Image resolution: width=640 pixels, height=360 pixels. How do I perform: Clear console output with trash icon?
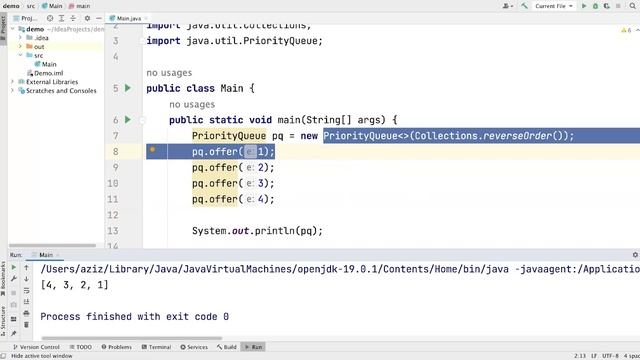click(x=27, y=324)
